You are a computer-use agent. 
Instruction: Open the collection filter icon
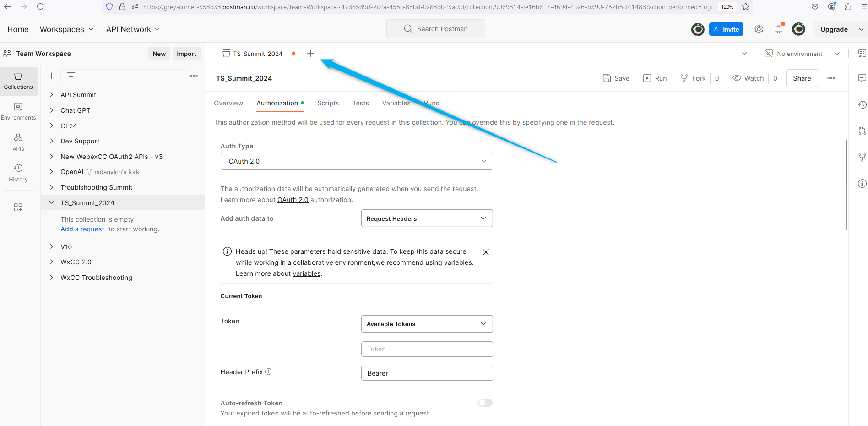[71, 76]
